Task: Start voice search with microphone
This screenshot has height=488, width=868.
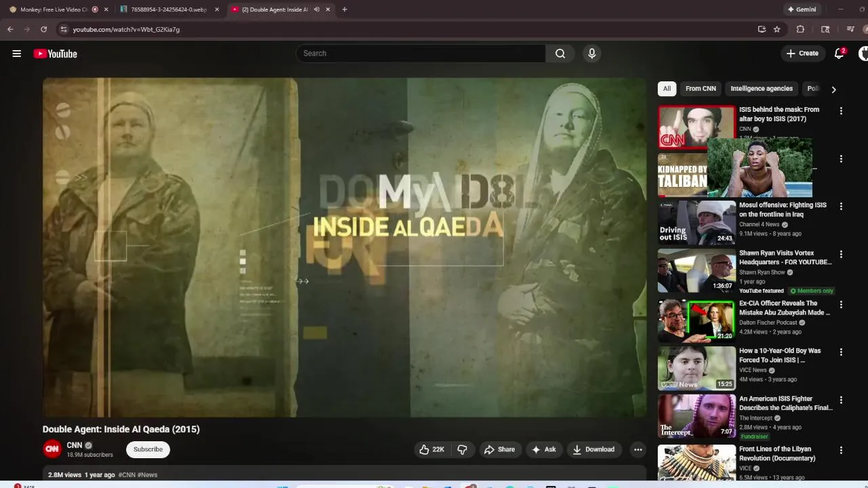Action: point(592,54)
